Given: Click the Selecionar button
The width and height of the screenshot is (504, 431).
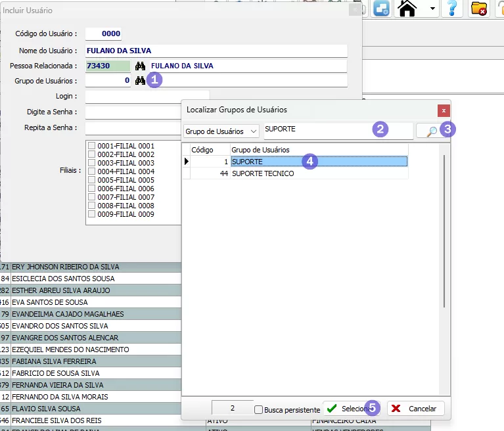Looking at the screenshot, I should 351,408.
